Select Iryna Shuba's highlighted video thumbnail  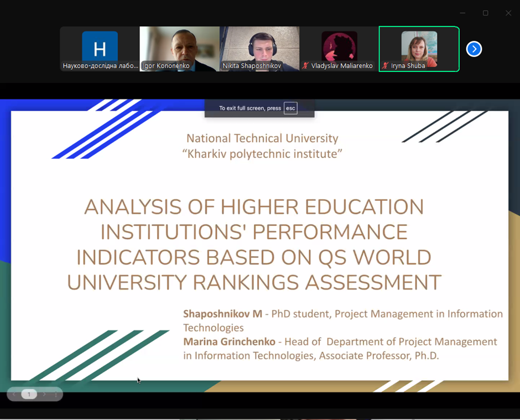click(x=419, y=49)
